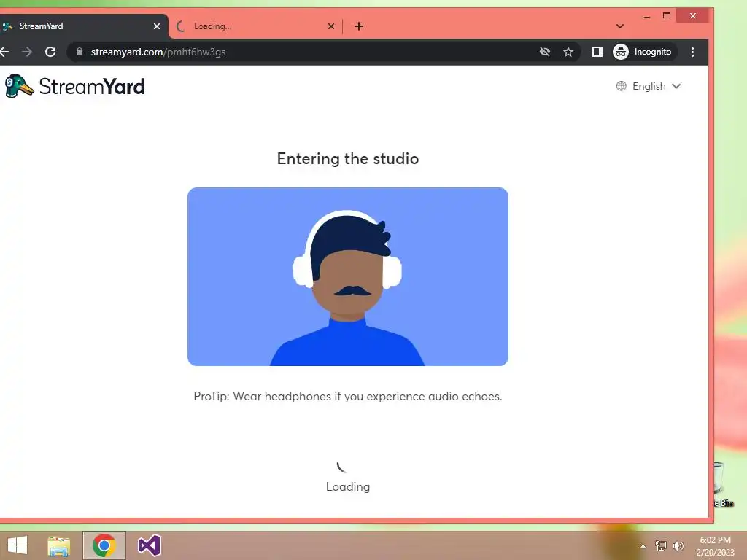The width and height of the screenshot is (747, 560).
Task: Open a new browser tab
Action: [x=359, y=26]
